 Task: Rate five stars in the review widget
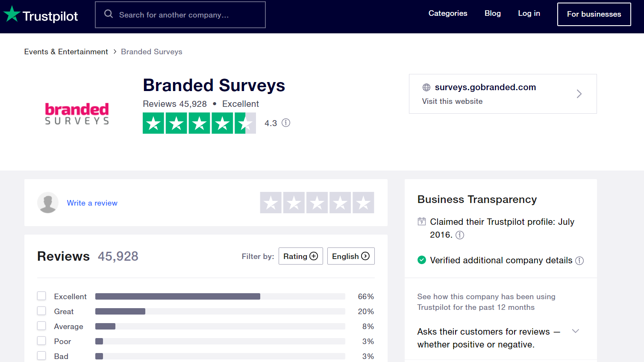point(363,203)
